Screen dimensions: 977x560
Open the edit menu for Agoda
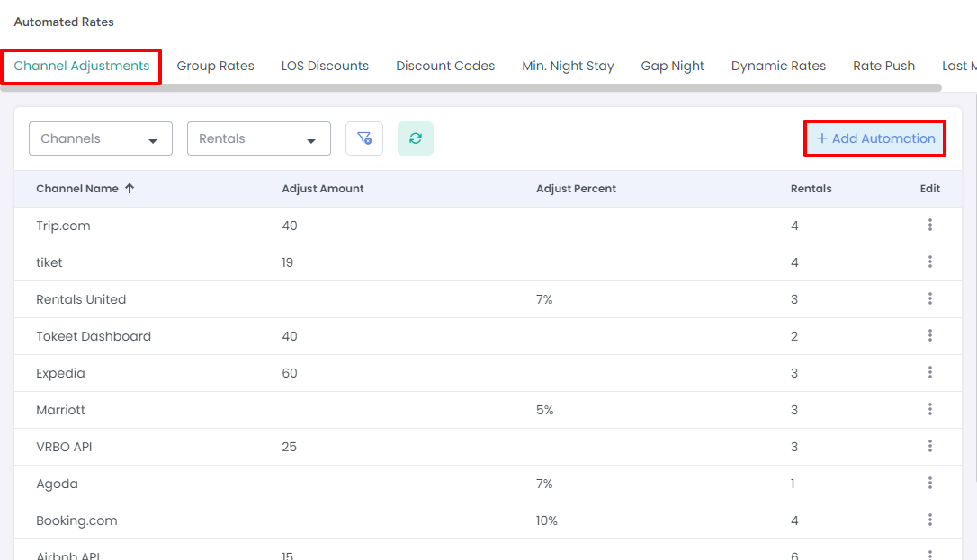(929, 483)
